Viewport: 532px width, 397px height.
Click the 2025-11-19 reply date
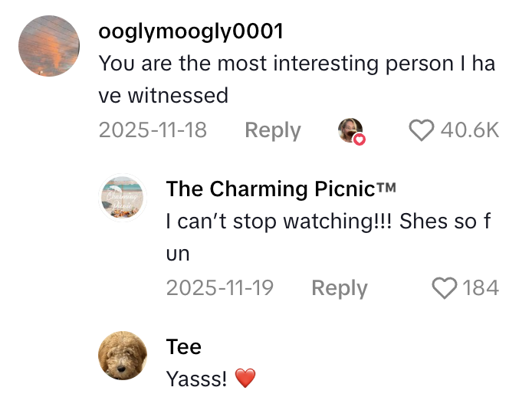[x=220, y=288]
